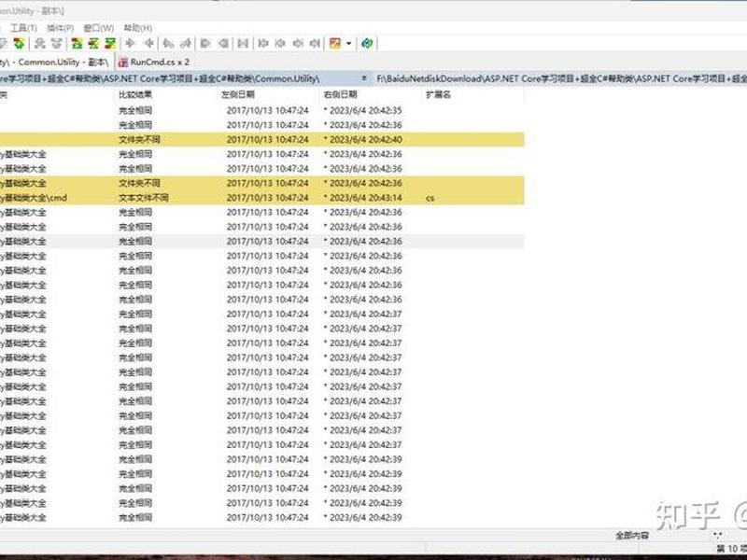Go to current difference (middle colored icon)

click(93, 43)
